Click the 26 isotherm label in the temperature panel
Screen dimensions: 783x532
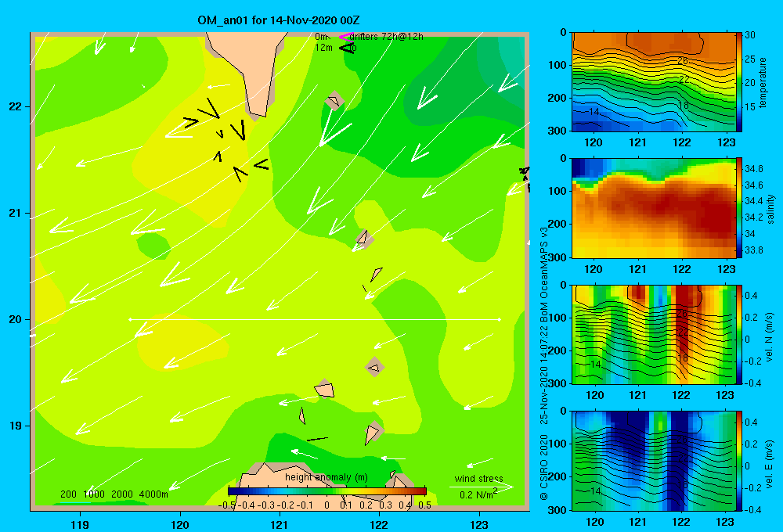(x=683, y=61)
